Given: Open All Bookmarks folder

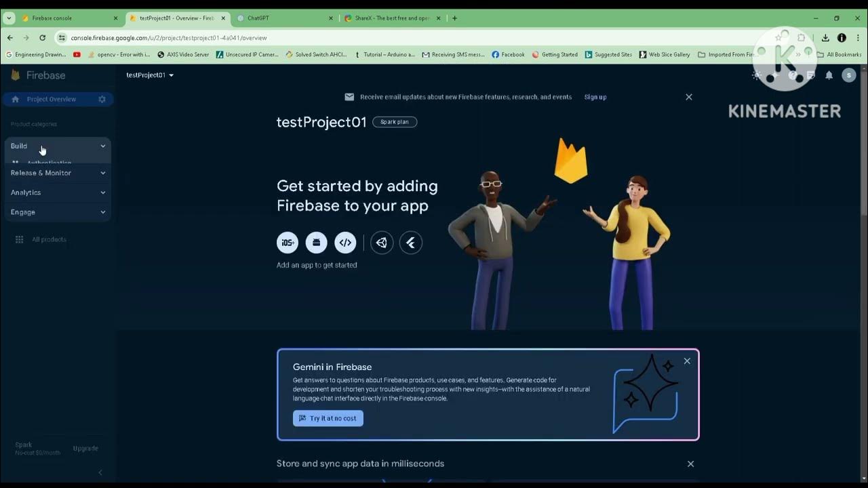Looking at the screenshot, I should tap(839, 54).
